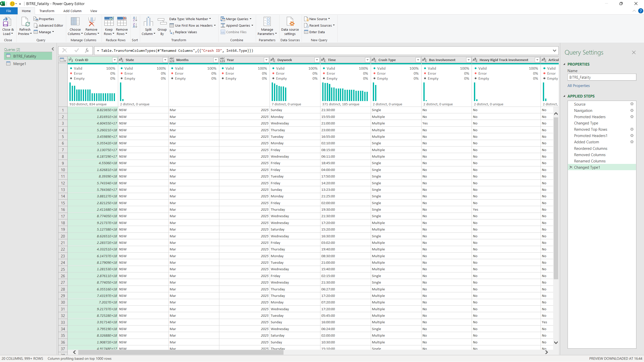The height and width of the screenshot is (362, 644).
Task: Open the Crash ID column filter dropdown
Action: pos(115,60)
